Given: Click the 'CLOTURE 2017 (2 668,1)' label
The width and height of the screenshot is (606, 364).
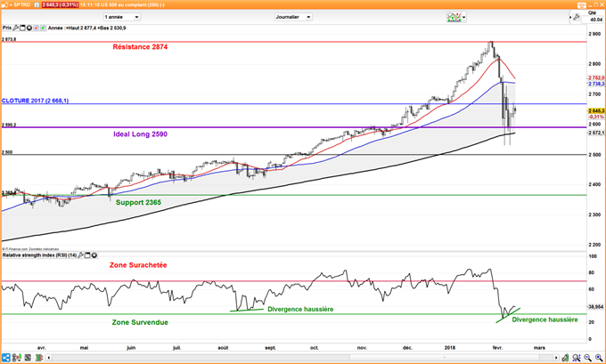Looking at the screenshot, I should click(35, 101).
